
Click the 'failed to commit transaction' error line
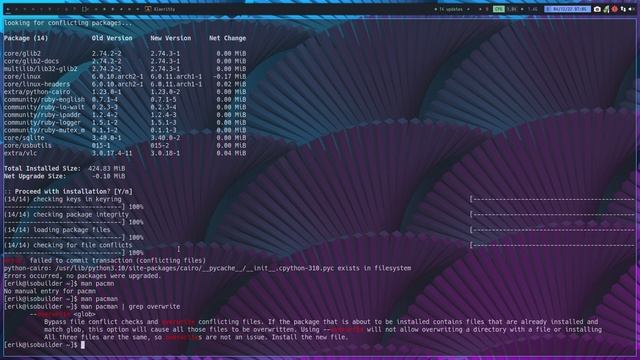[105, 260]
